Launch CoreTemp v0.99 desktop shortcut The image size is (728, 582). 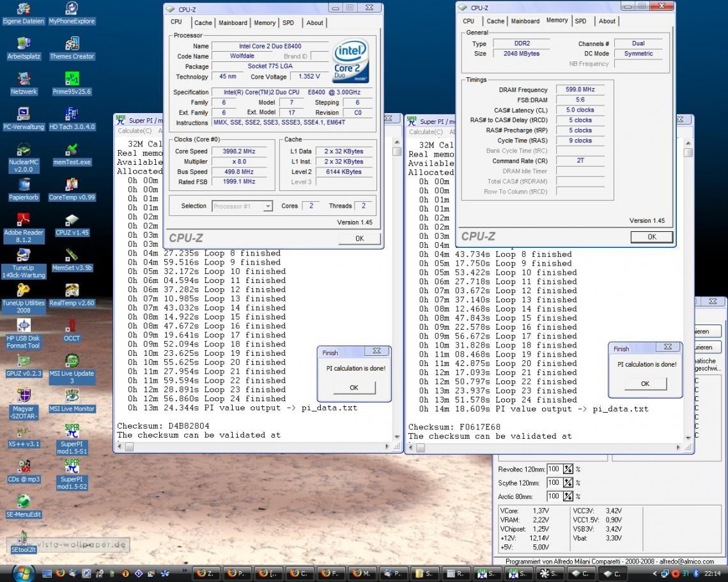(72, 189)
